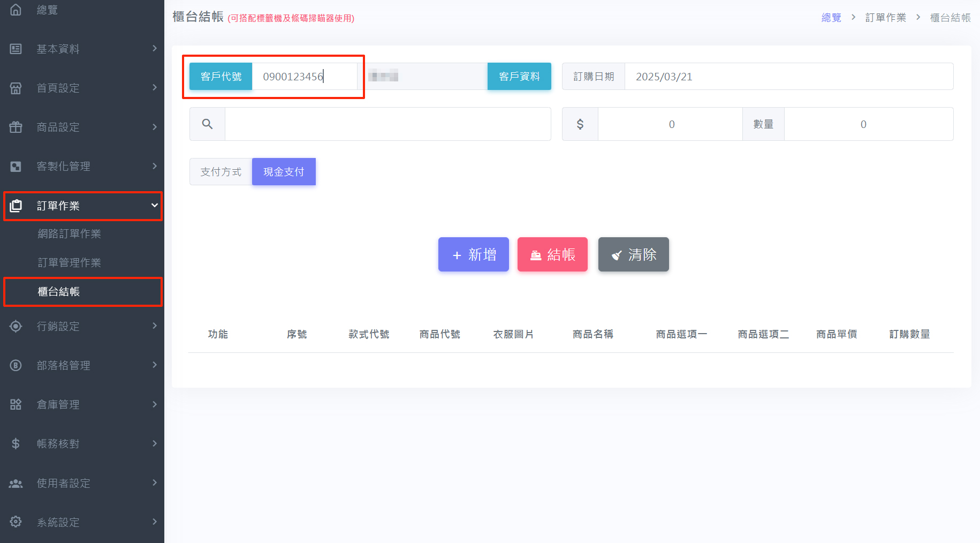The height and width of the screenshot is (543, 980).
Task: Select 現金支付 payment method
Action: click(284, 172)
